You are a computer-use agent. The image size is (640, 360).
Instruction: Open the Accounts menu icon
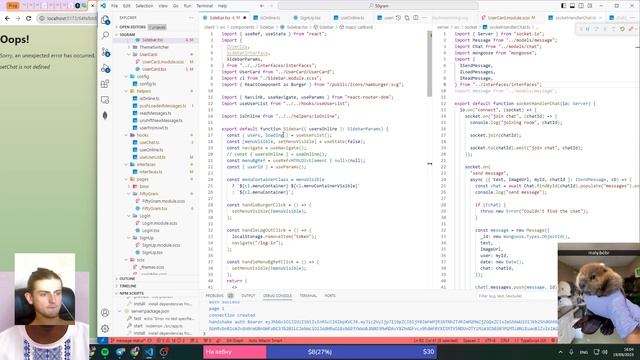(x=105, y=313)
